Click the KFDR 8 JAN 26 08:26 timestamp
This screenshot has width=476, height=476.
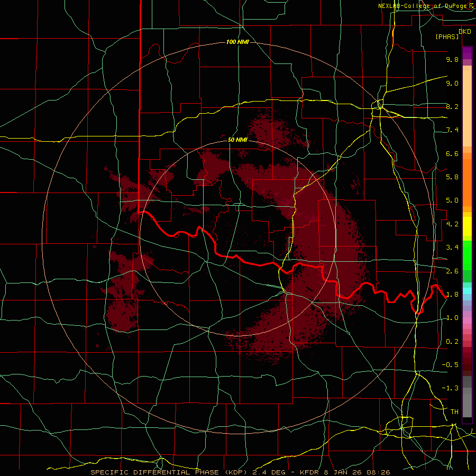(345, 472)
